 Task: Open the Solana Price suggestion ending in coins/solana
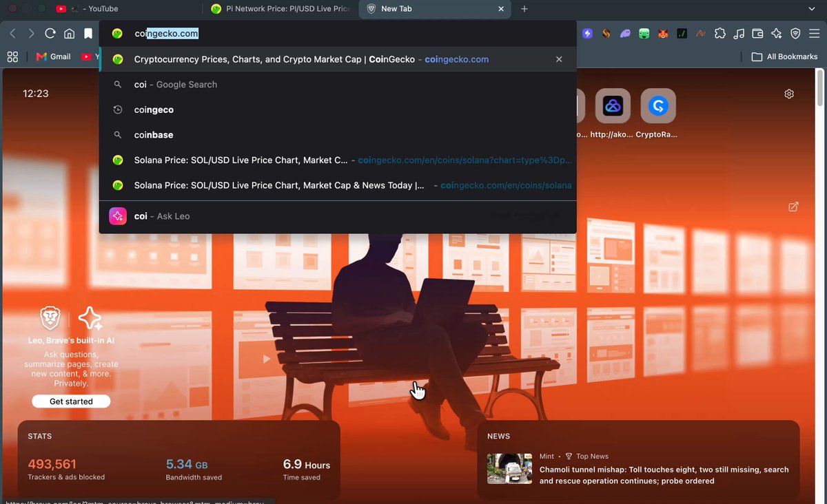(338, 185)
